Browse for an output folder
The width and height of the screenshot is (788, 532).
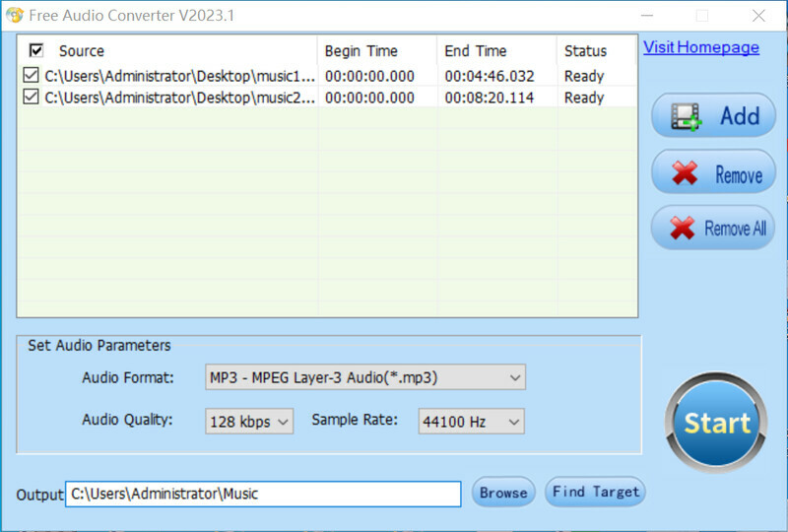click(x=503, y=493)
